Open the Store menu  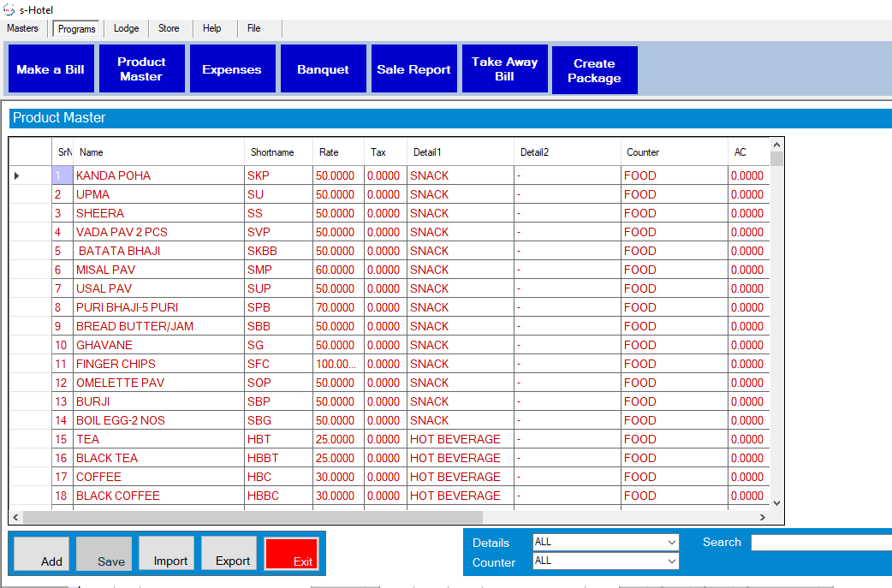(x=169, y=28)
